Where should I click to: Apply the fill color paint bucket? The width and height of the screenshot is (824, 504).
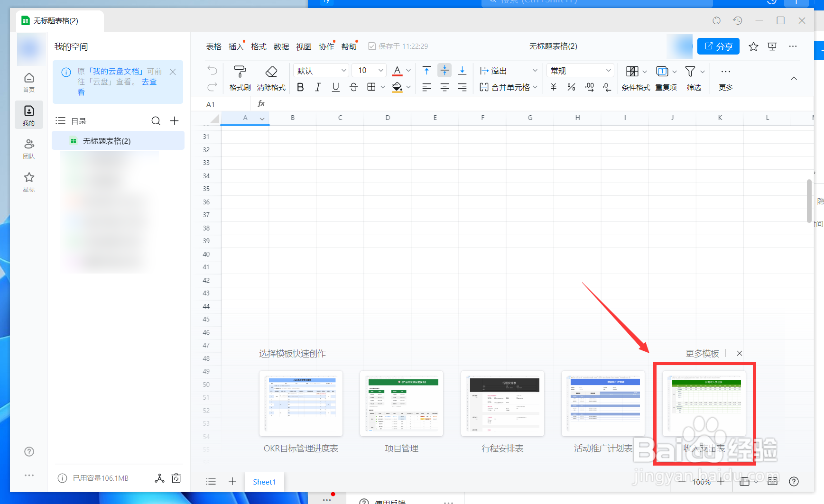coord(398,87)
